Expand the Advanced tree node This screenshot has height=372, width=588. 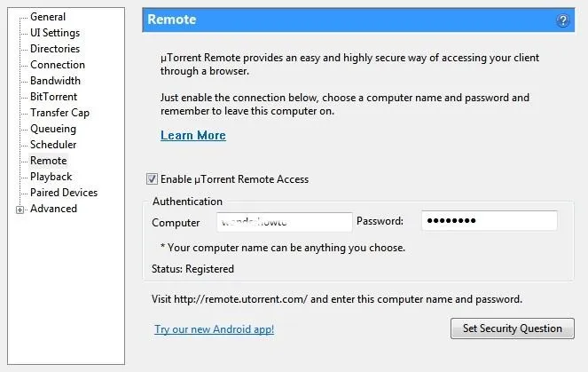(20, 210)
